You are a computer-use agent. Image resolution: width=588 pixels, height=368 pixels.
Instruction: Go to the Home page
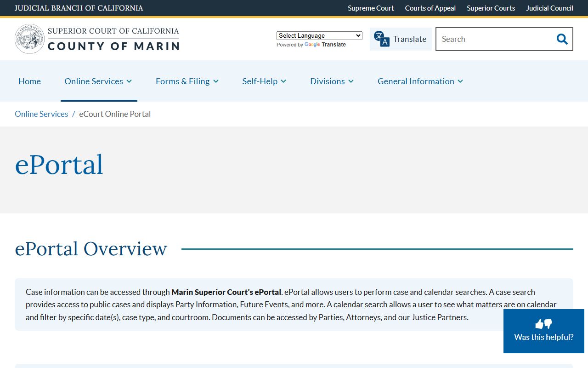[x=29, y=81]
